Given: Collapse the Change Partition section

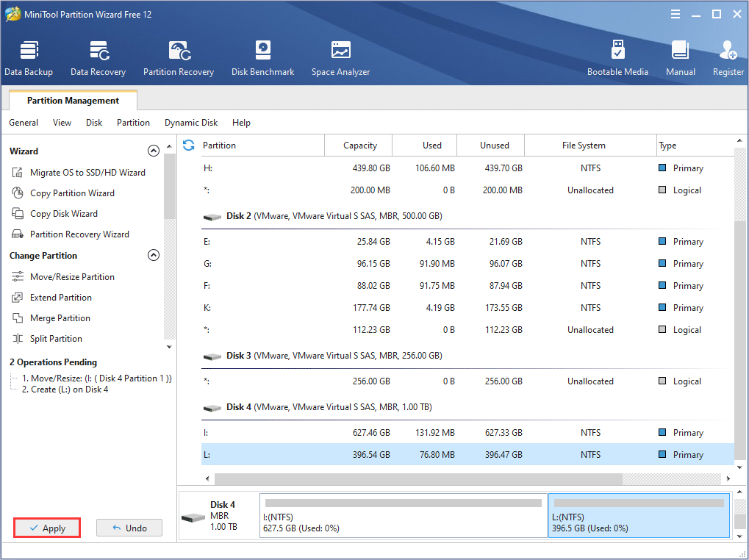Looking at the screenshot, I should point(154,256).
